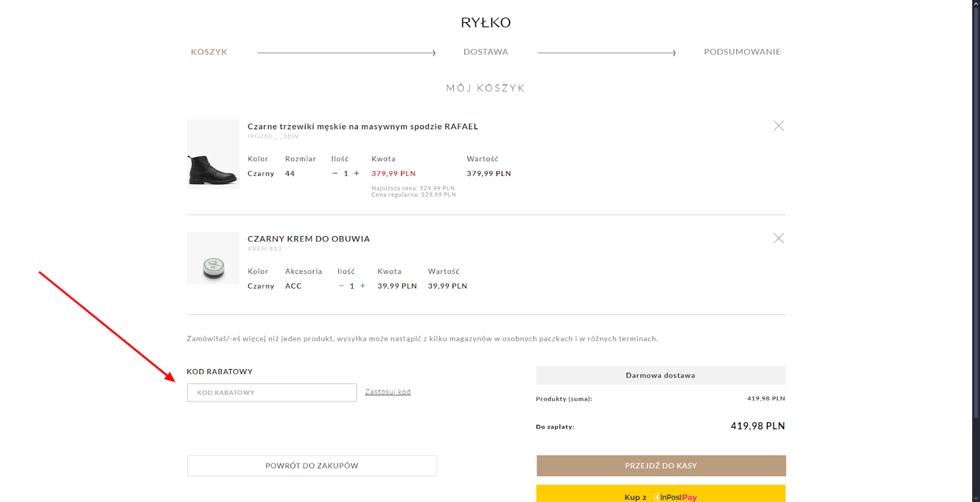Open the RAFAEL boots product thumbnail

pos(213,154)
